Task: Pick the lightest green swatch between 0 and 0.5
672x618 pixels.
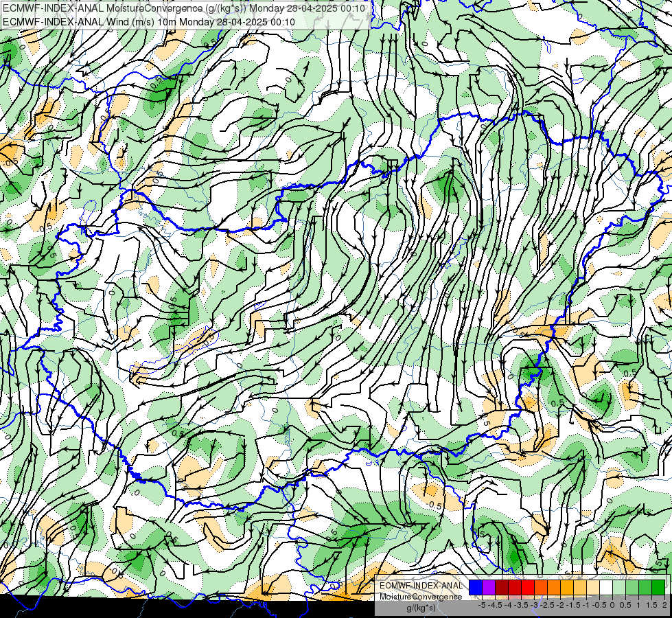Action: (x=619, y=587)
